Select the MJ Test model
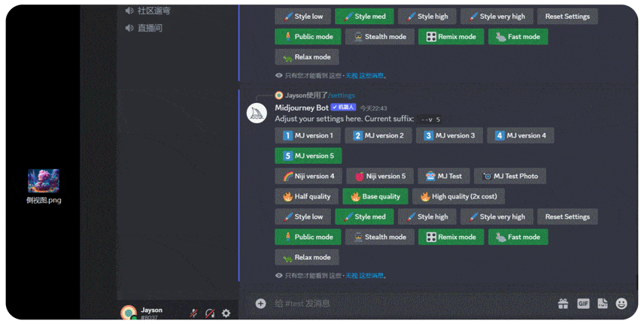 pos(444,176)
